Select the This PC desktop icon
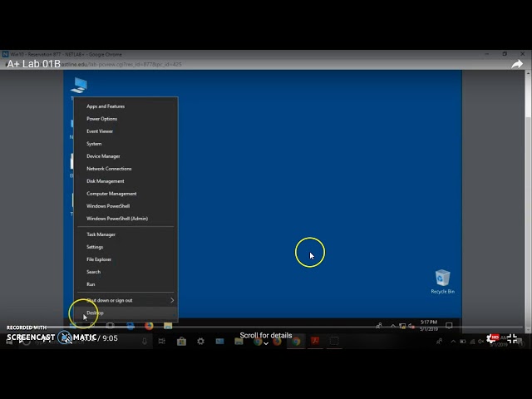 (79, 86)
